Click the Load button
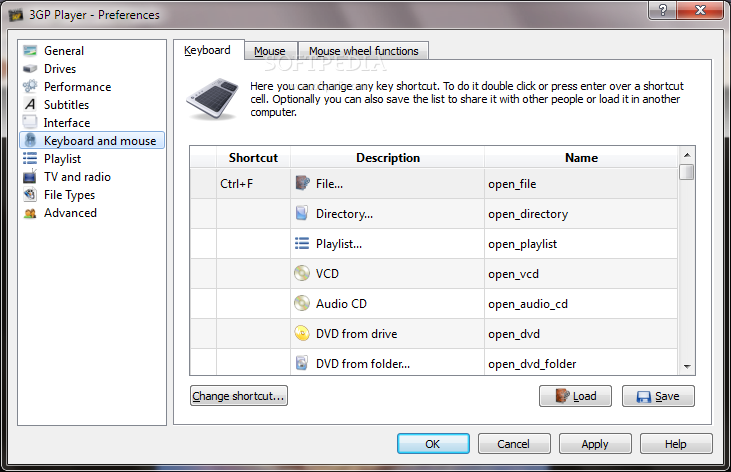The image size is (731, 472). pyautogui.click(x=575, y=396)
